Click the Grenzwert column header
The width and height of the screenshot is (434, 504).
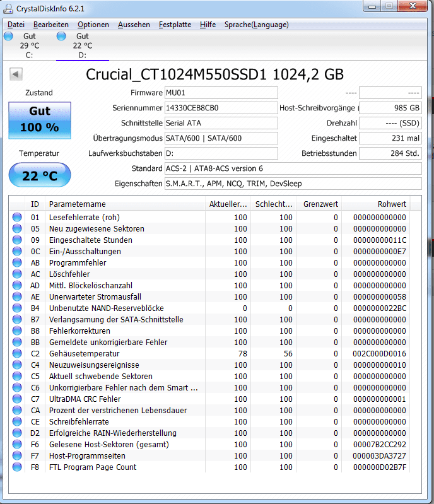319,204
